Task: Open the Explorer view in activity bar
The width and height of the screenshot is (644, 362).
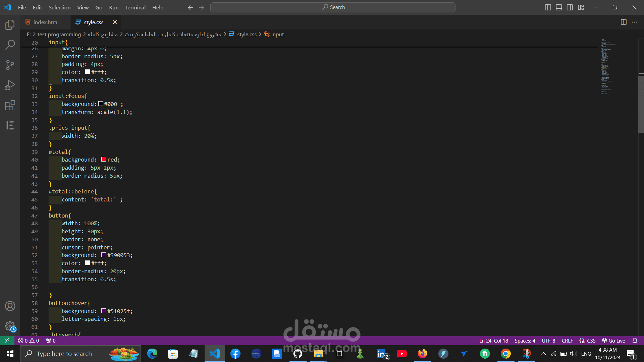Action: click(x=10, y=24)
